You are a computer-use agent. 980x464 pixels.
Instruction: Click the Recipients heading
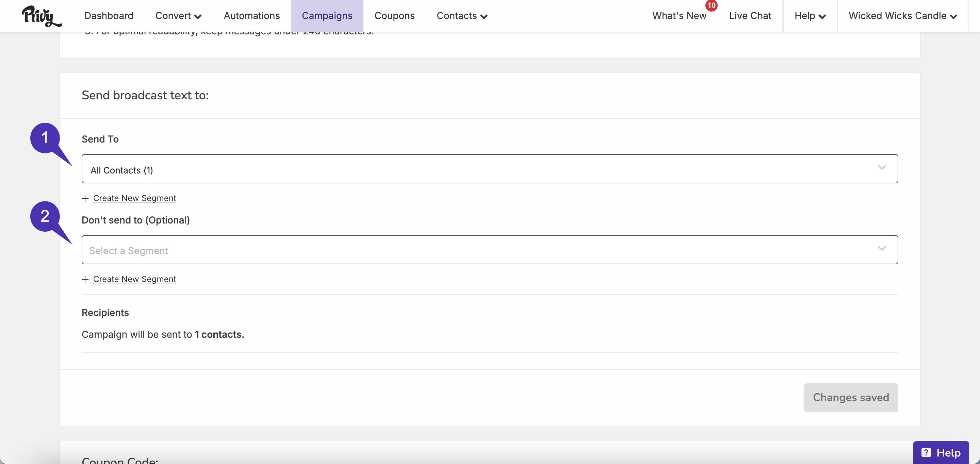click(x=105, y=313)
